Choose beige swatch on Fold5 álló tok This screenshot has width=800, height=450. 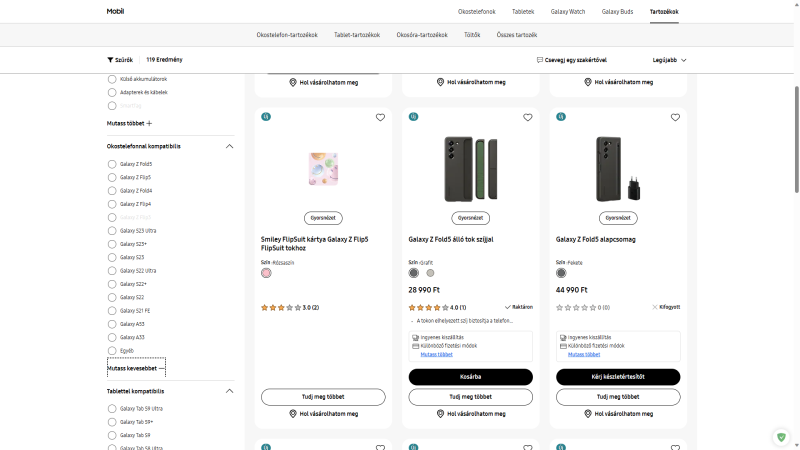click(430, 273)
